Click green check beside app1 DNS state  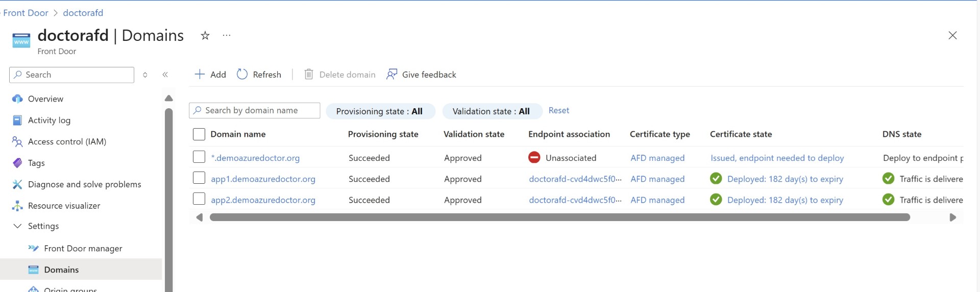[889, 178]
